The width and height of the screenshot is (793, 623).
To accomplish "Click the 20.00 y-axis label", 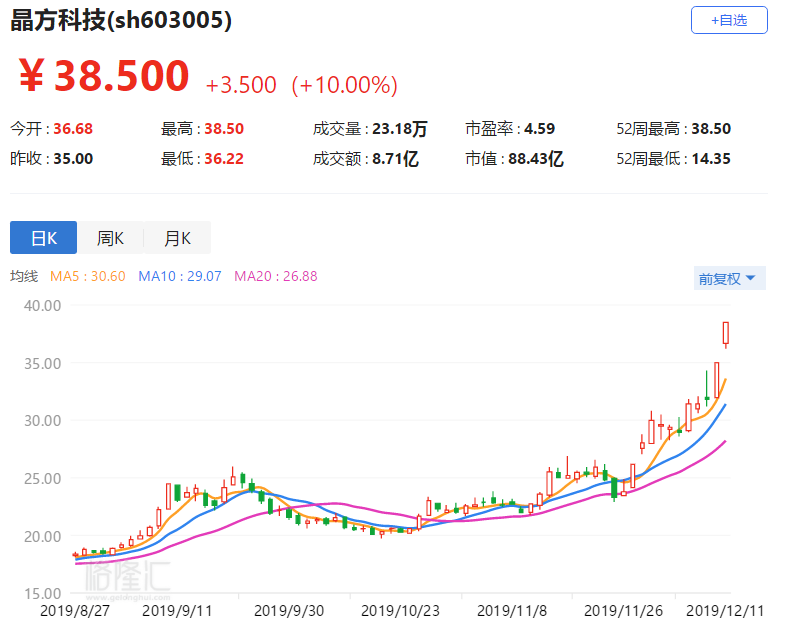I will pyautogui.click(x=42, y=536).
